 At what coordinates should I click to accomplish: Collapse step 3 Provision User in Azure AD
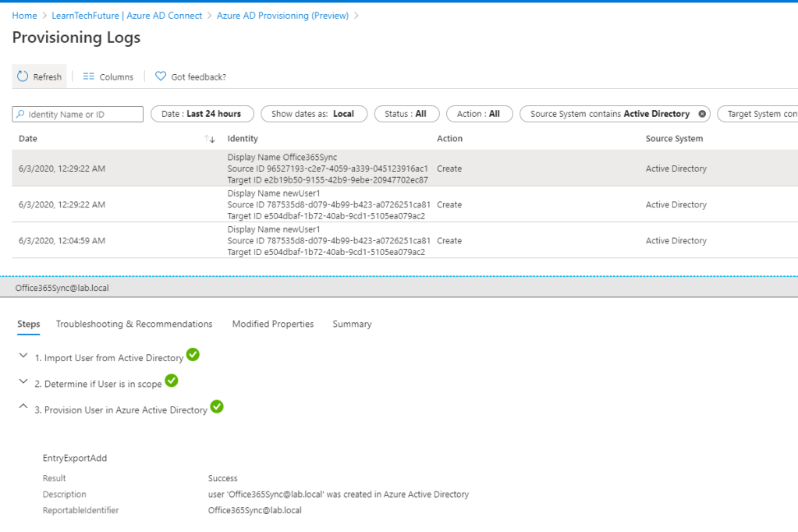23,408
